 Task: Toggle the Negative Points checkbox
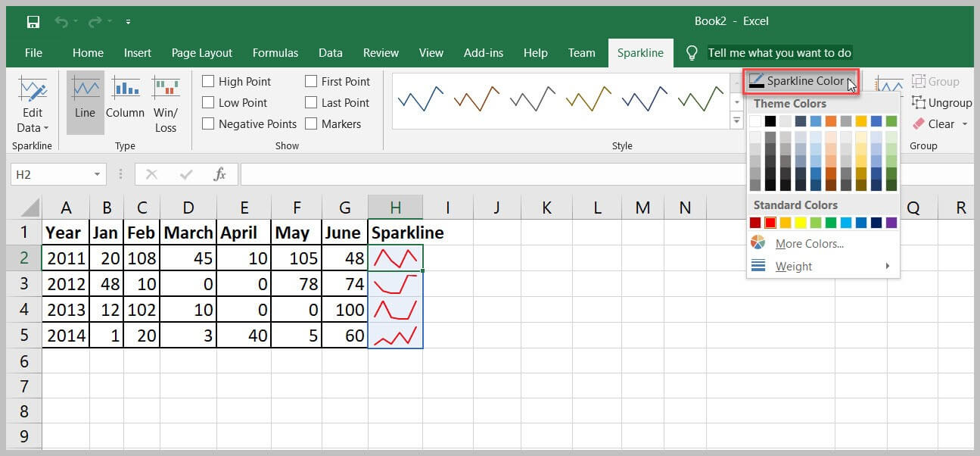pyautogui.click(x=209, y=124)
